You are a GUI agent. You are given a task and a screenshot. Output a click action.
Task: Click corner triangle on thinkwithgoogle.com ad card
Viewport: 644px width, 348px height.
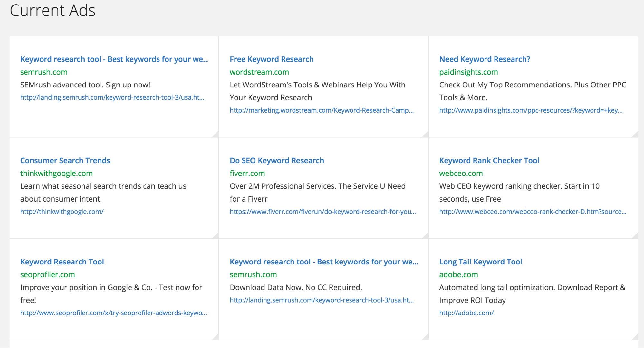(x=216, y=236)
